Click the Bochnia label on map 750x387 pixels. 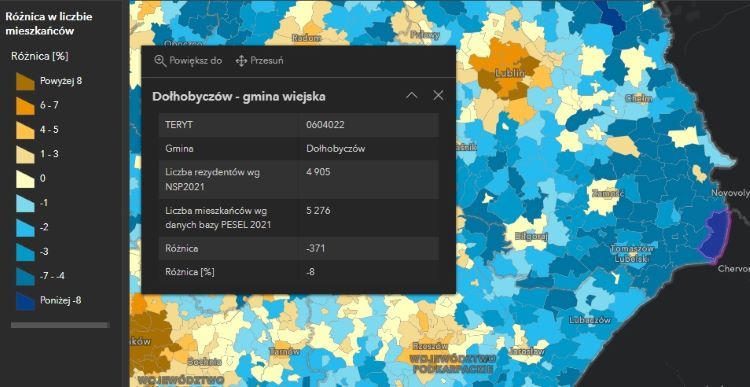pos(205,361)
